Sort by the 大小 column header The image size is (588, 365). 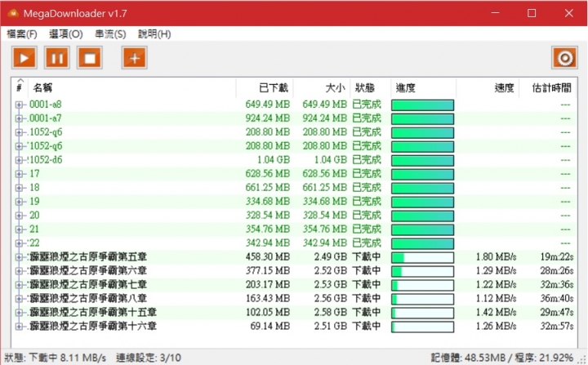pos(322,88)
